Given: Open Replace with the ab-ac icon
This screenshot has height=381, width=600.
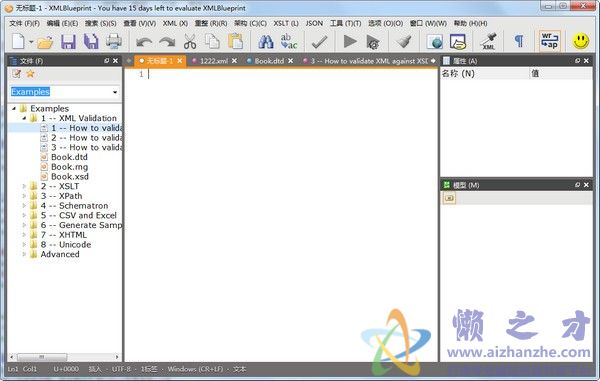Looking at the screenshot, I should pos(289,41).
